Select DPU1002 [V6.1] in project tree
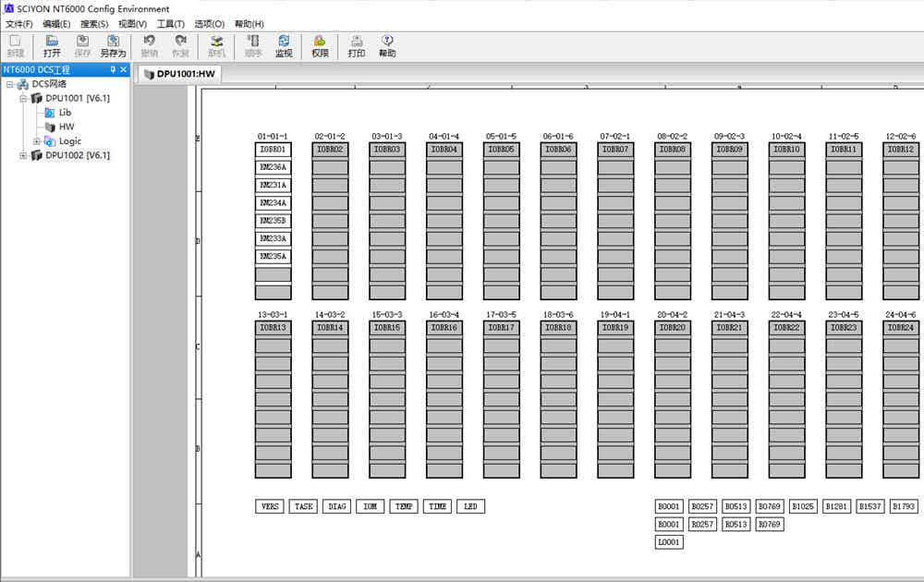 tap(78, 155)
